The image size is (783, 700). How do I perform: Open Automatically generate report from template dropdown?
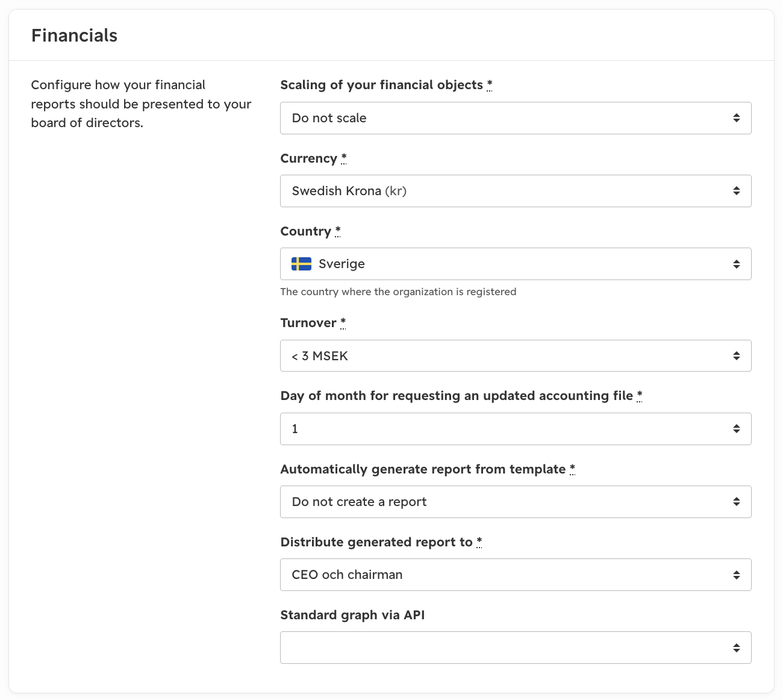coord(516,502)
